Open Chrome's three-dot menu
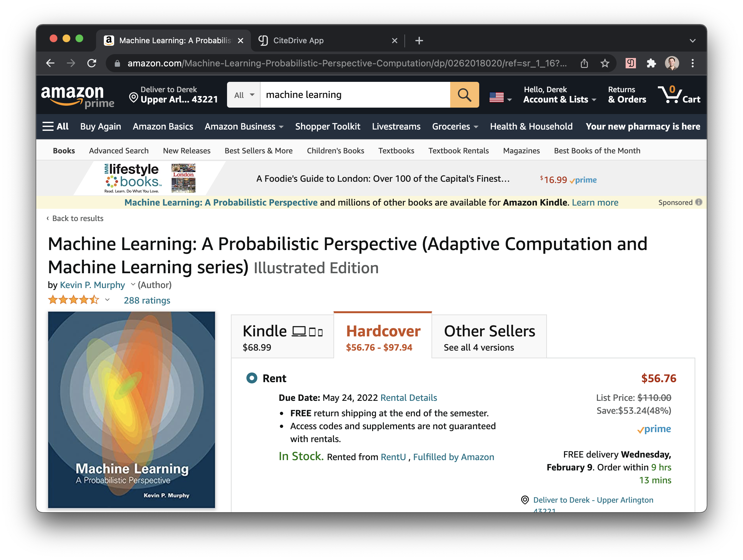 point(693,63)
